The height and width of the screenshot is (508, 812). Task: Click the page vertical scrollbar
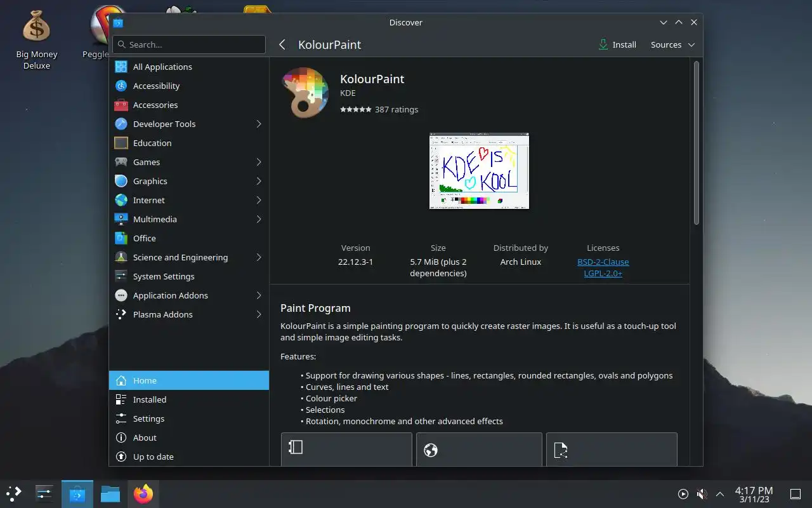(x=696, y=142)
